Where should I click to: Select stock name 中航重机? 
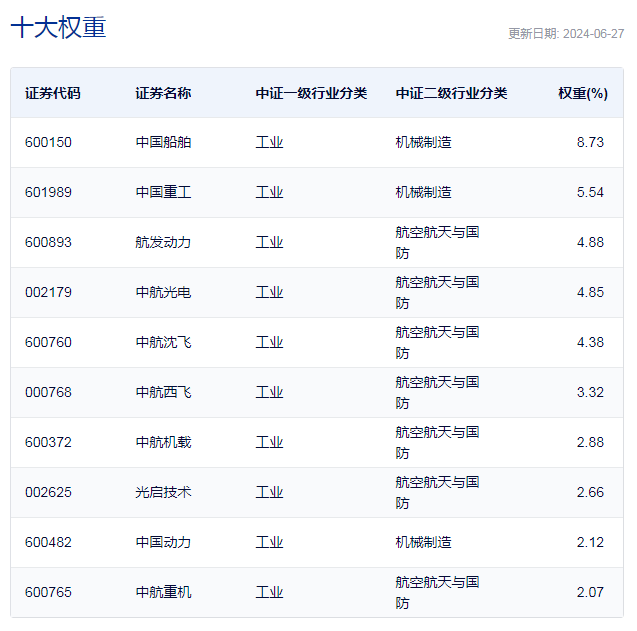click(x=163, y=592)
